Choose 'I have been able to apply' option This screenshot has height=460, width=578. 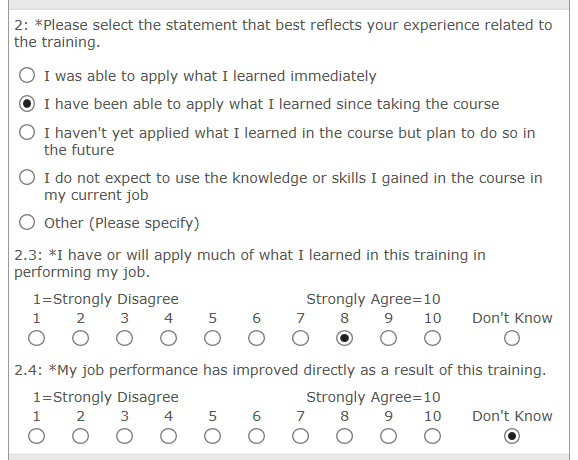(27, 104)
